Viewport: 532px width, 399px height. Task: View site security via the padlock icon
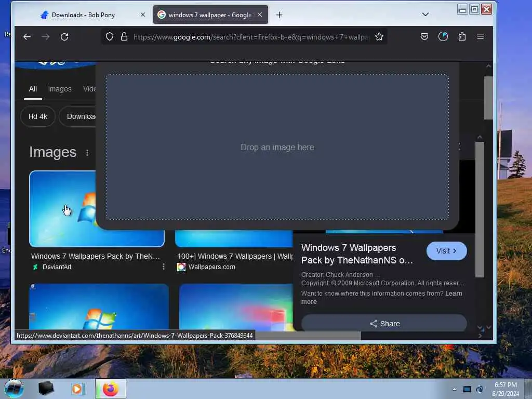[x=124, y=37]
